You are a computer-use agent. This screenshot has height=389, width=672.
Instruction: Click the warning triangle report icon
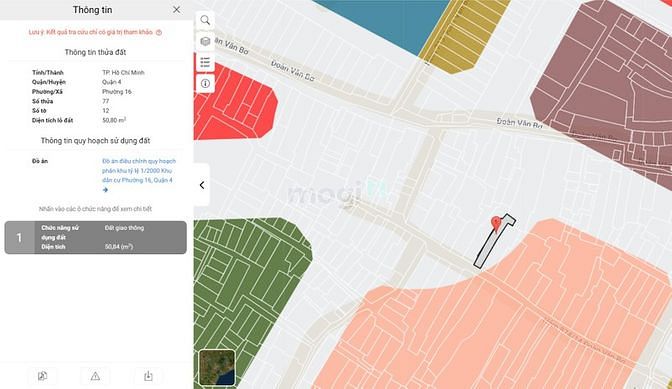[95, 376]
